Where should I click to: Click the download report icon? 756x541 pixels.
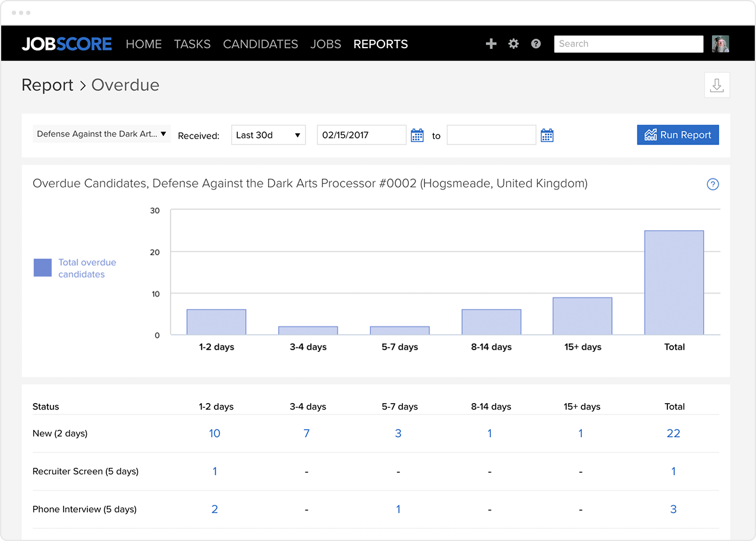(x=717, y=85)
